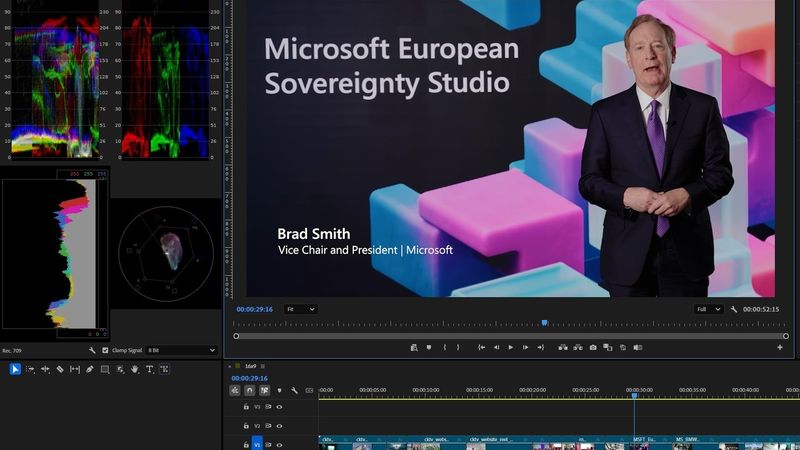Viewport: 800px width, 450px height.
Task: Toggle Clamp Signal checkbox
Action: pyautogui.click(x=105, y=351)
